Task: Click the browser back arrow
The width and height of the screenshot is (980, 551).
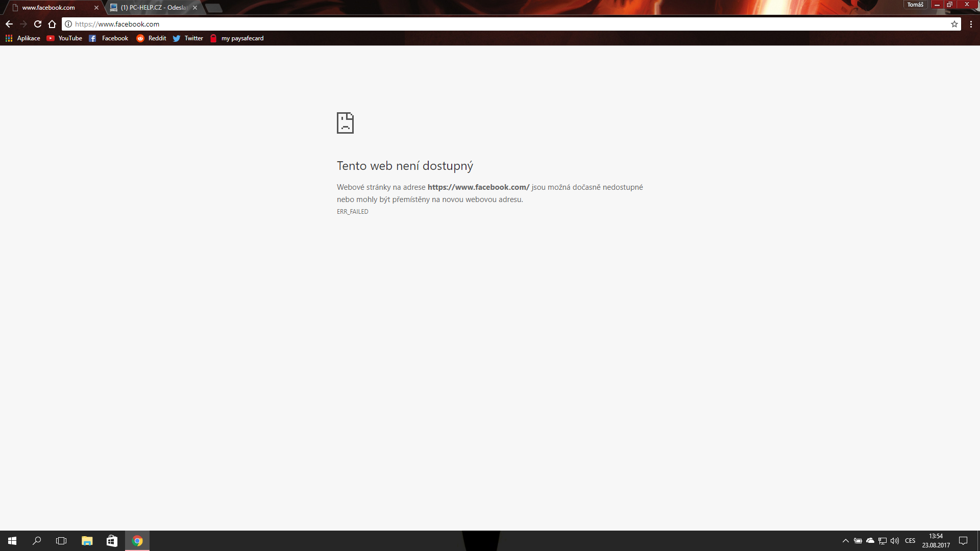Action: coord(9,24)
